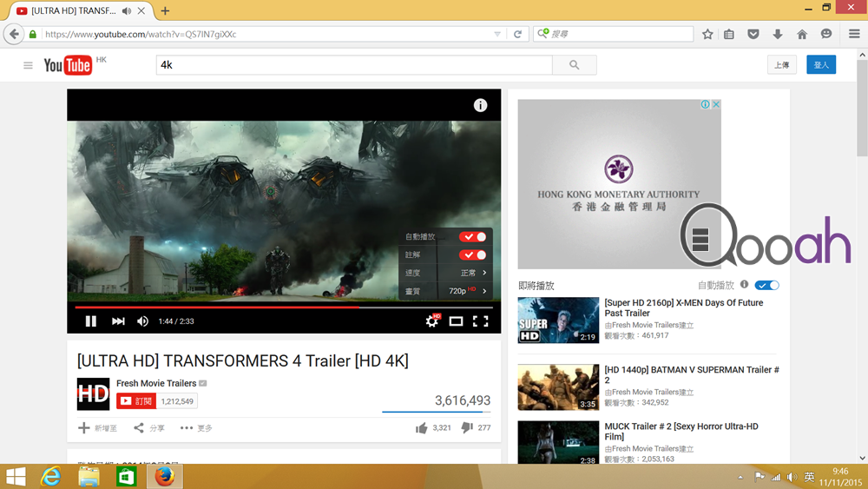868x489 pixels.
Task: Click the Fresh Movie Trailers HD avatar
Action: 93,393
